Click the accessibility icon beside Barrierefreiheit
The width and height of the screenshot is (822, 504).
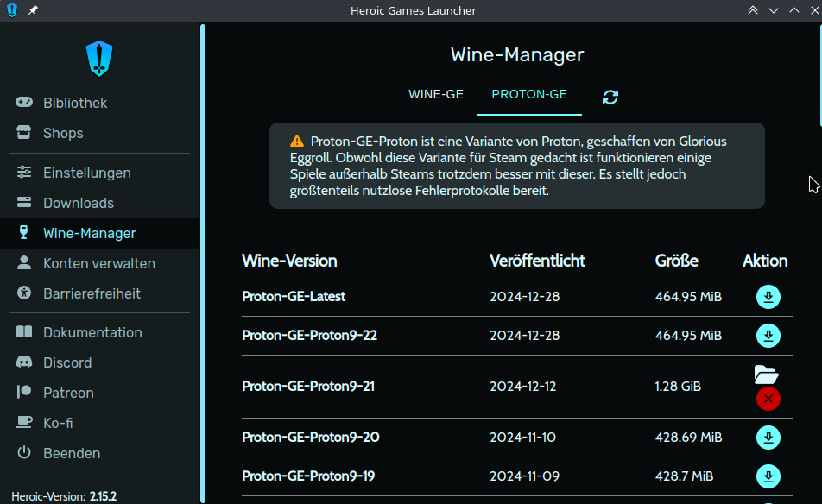(24, 293)
